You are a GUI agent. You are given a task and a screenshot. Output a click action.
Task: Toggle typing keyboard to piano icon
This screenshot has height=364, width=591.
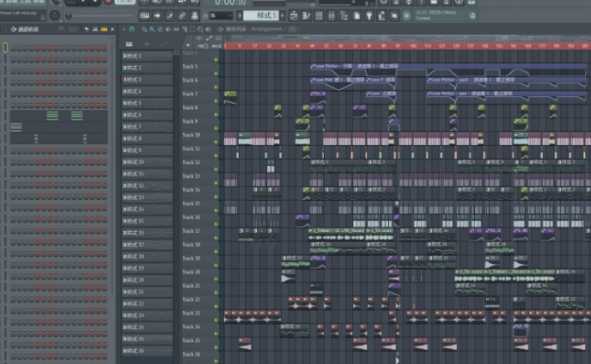144,16
